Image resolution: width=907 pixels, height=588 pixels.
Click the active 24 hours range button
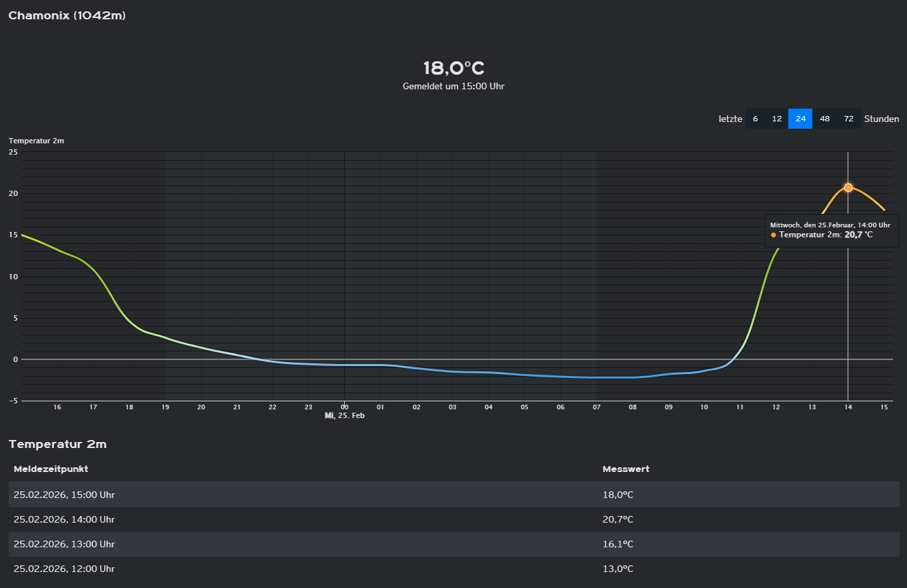[x=800, y=119]
